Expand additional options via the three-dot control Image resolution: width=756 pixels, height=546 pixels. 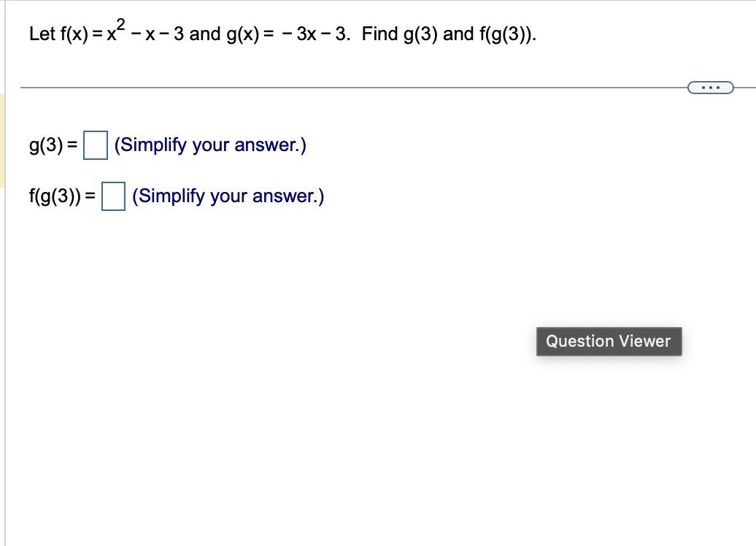(710, 87)
